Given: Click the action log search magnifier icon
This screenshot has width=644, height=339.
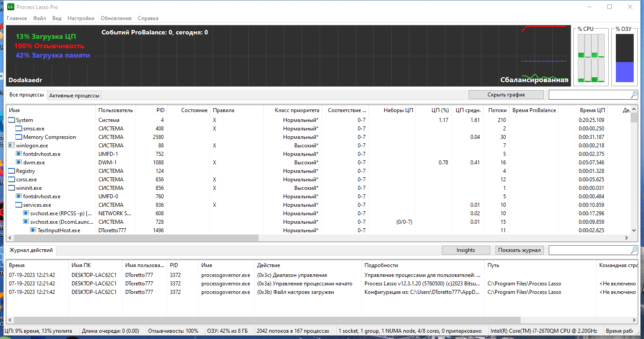Looking at the screenshot, I should [634, 250].
